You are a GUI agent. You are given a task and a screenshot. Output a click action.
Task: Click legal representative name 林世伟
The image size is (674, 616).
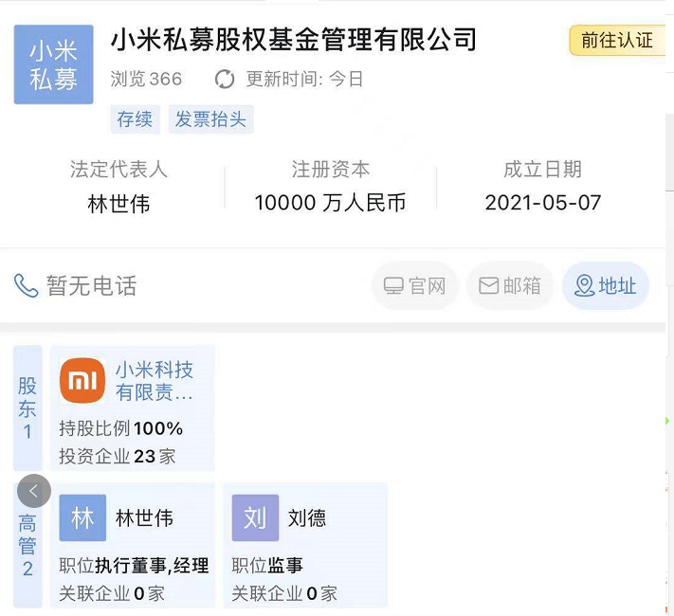point(118,204)
